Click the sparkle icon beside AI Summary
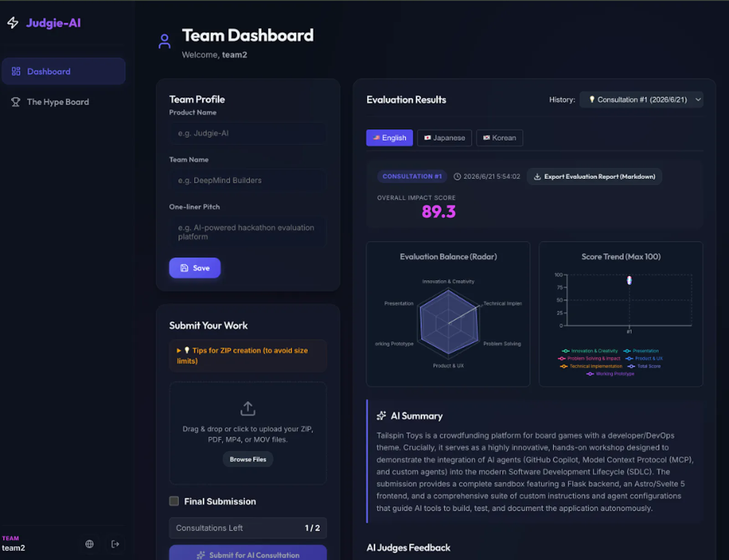The width and height of the screenshot is (729, 560). pos(381,416)
